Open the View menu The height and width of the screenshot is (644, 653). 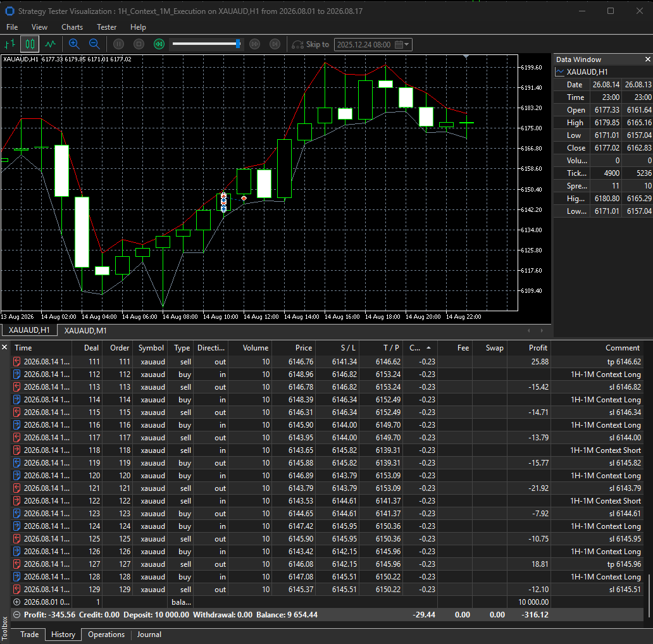click(40, 27)
